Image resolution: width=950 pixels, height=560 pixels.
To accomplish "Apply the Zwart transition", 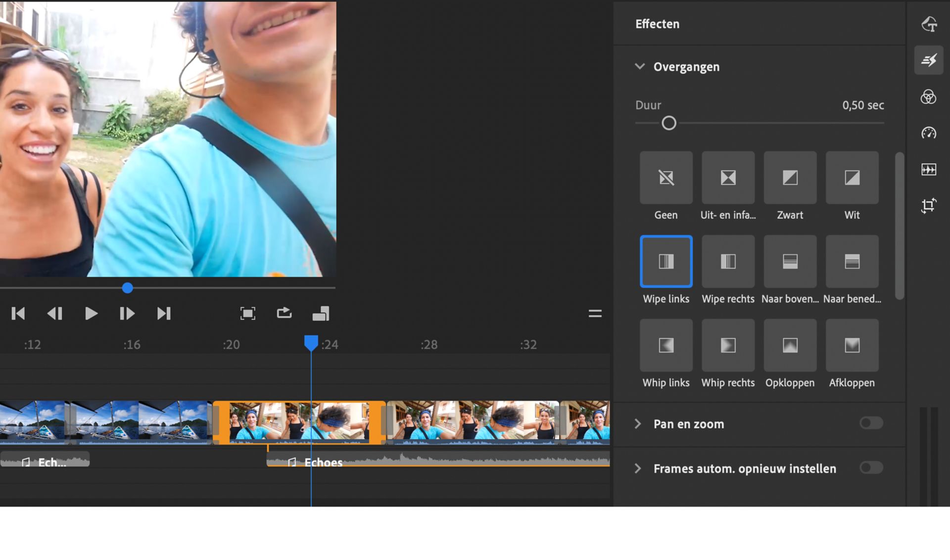I will (x=790, y=178).
